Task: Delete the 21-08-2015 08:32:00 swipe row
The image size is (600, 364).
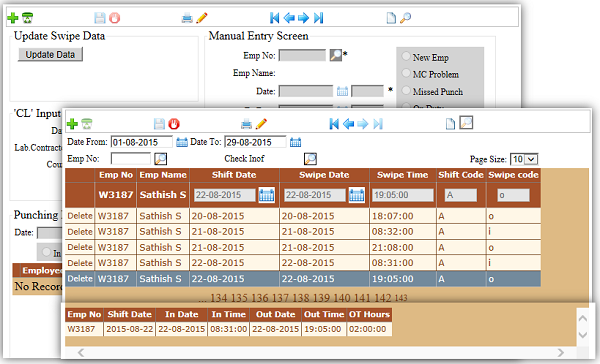Action: point(80,232)
